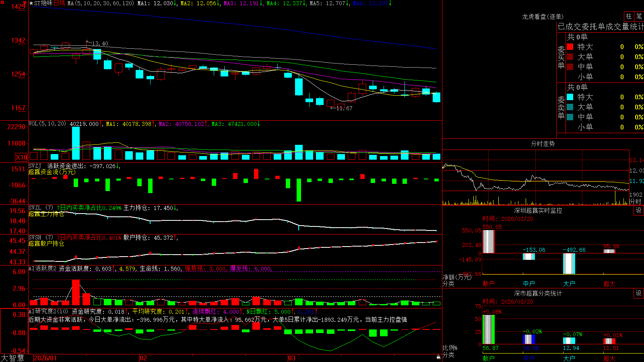
Task: Click the 03 month marker on axis
Action: coord(292,358)
